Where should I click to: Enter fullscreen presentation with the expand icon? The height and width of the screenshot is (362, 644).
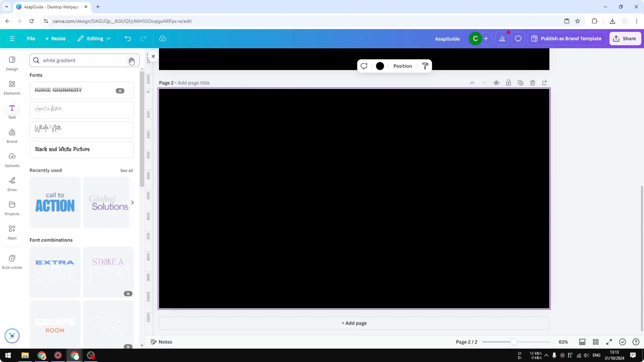pos(609,342)
